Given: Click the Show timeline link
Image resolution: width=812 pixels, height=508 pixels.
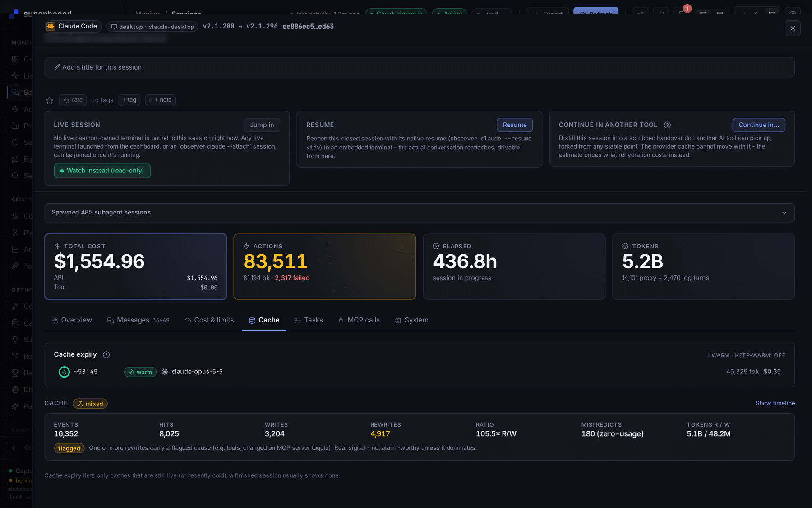Looking at the screenshot, I should tap(775, 403).
